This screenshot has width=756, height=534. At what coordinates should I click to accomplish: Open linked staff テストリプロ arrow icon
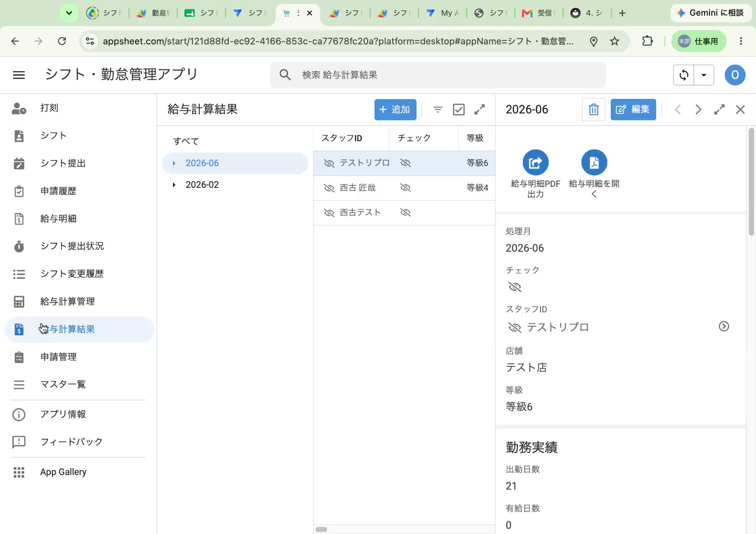point(724,326)
